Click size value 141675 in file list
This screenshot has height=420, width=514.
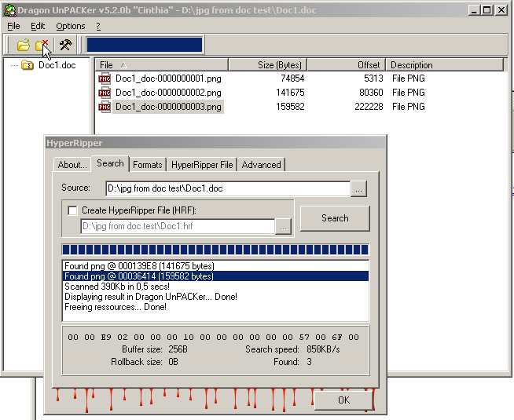(x=290, y=93)
